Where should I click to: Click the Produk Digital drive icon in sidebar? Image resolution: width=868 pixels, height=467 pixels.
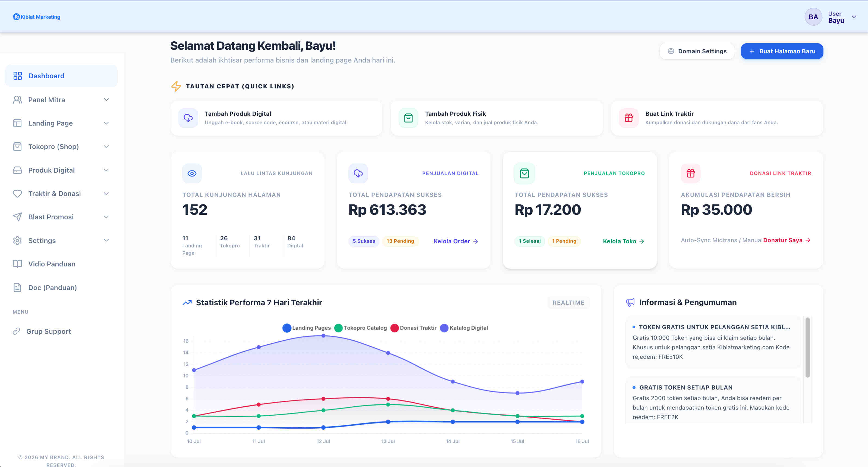pos(17,170)
